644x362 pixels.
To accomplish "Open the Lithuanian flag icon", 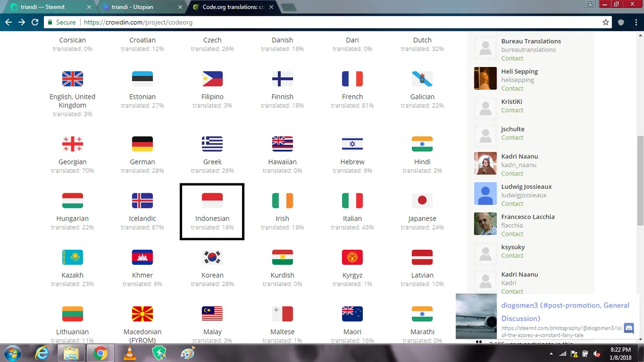I will coord(72,314).
